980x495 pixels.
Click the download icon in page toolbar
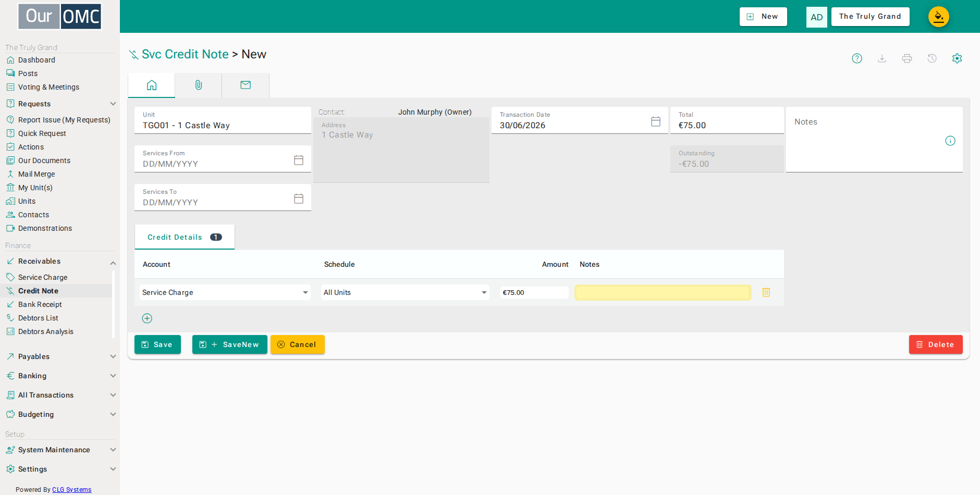(x=882, y=58)
